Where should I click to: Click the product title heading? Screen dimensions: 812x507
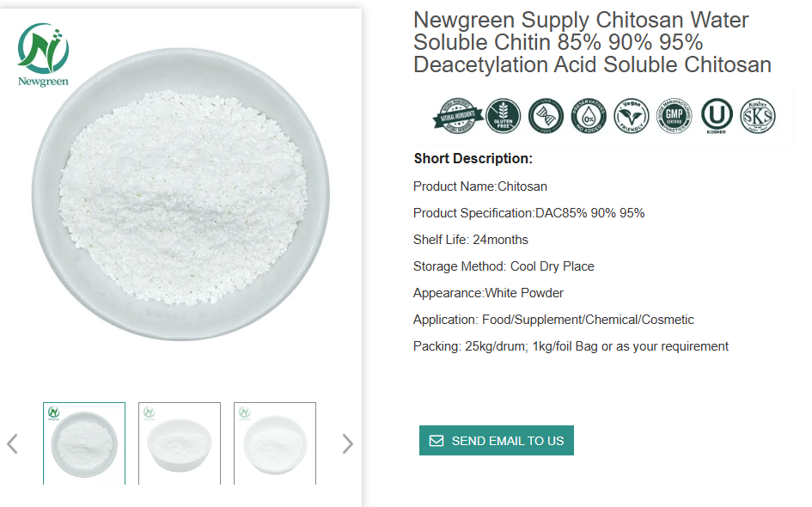[592, 42]
